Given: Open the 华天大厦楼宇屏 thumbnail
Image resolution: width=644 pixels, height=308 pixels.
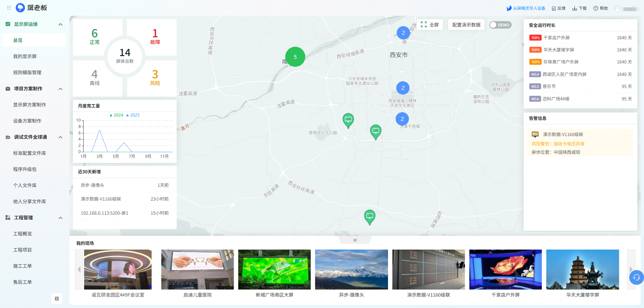Looking at the screenshot, I should click(583, 269).
